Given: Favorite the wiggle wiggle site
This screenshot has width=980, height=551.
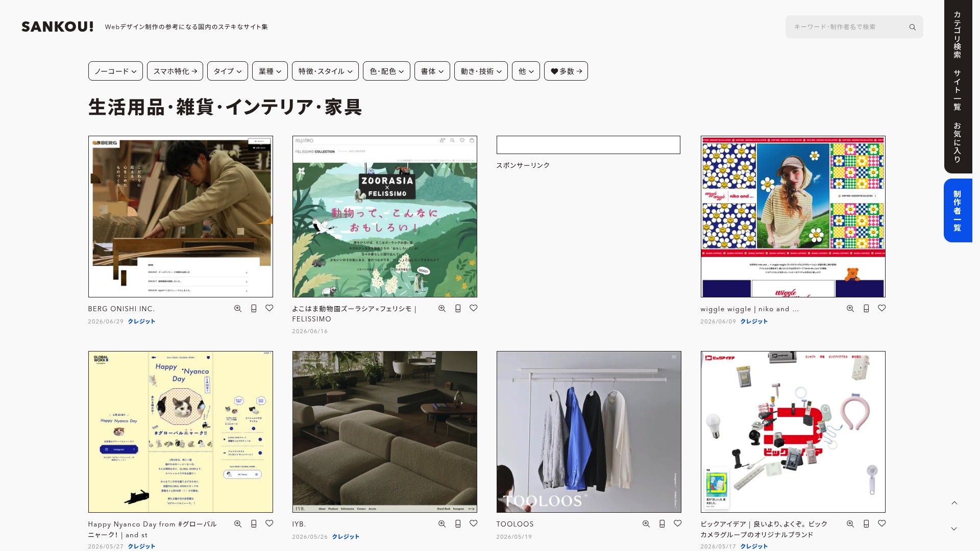Looking at the screenshot, I should tap(882, 308).
